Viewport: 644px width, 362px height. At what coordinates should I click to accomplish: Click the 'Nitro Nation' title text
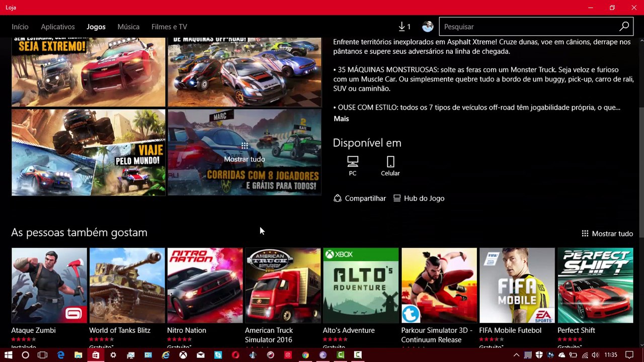click(x=187, y=330)
